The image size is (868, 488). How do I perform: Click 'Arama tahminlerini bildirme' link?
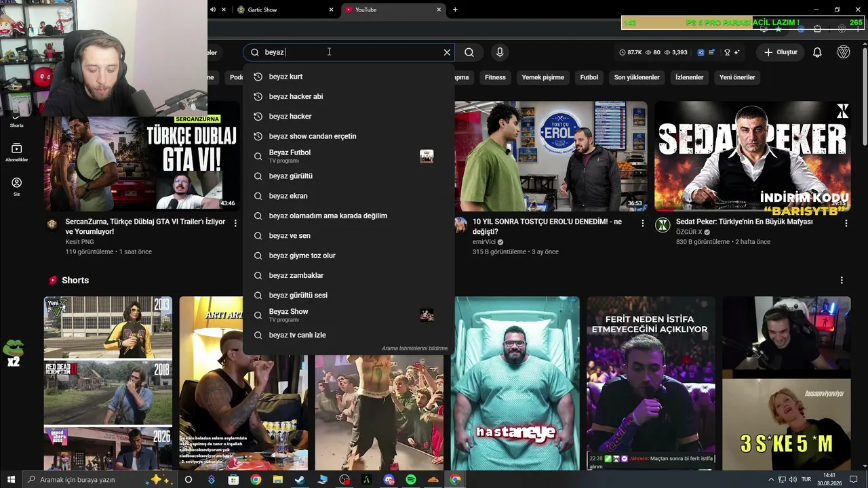[x=414, y=348]
